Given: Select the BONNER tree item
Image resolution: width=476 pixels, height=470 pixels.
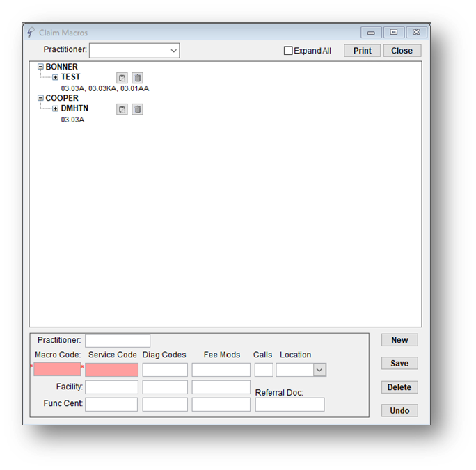Looking at the screenshot, I should 62,67.
